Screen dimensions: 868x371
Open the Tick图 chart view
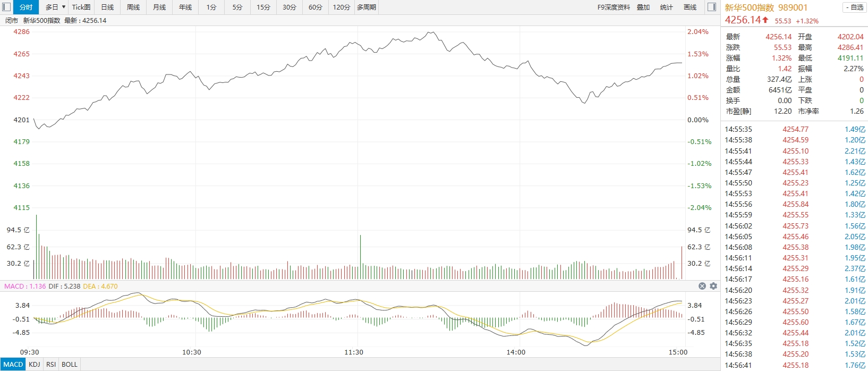pos(81,7)
